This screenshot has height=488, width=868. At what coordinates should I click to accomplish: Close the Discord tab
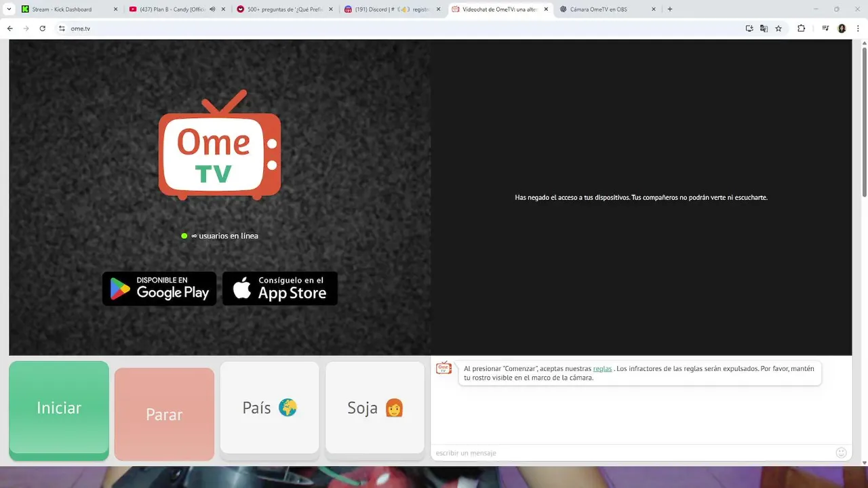tap(438, 9)
